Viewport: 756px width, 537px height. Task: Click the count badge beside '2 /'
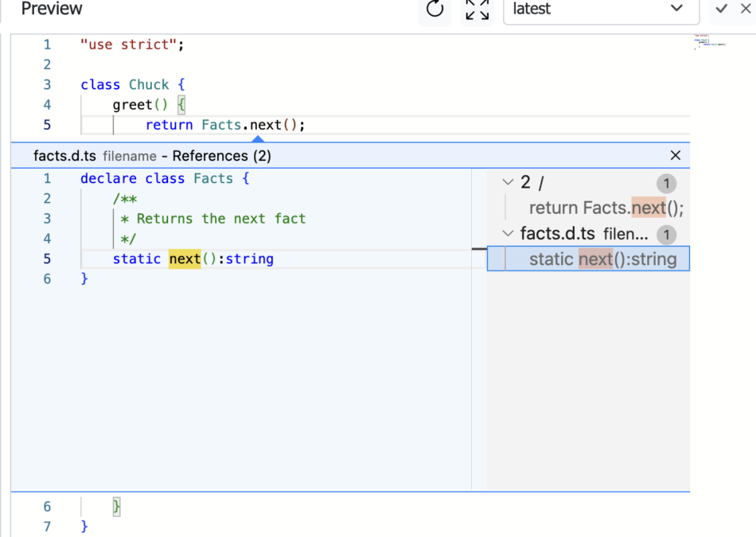[666, 183]
